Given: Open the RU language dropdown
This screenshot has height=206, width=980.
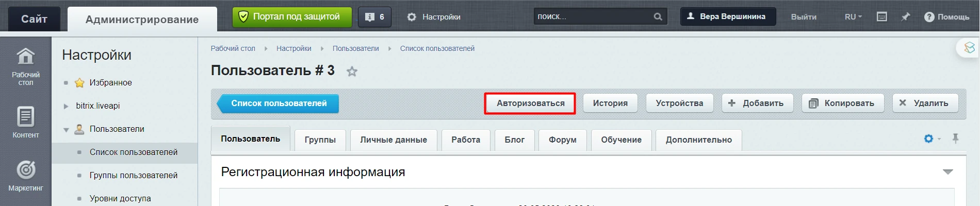Looking at the screenshot, I should 853,17.
